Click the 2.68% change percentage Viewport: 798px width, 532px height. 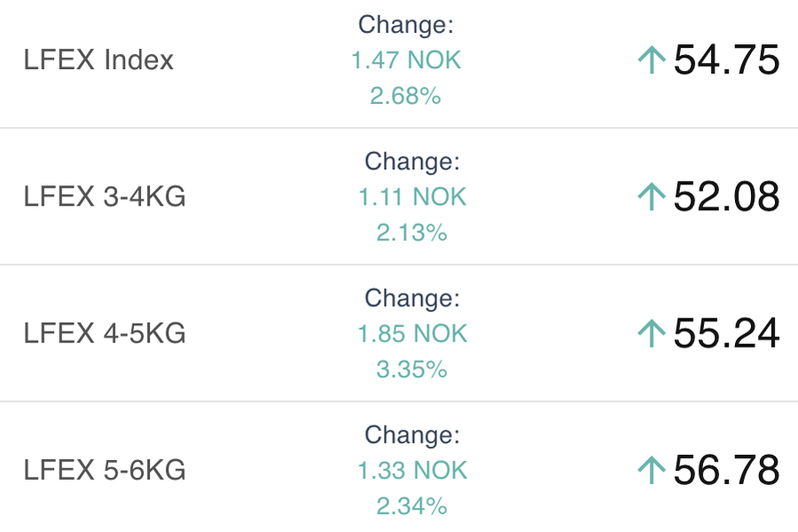(406, 96)
